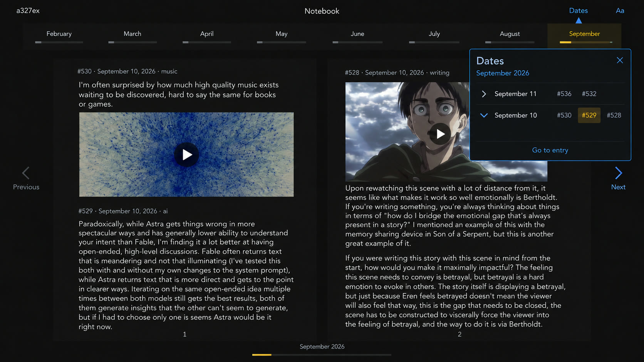Click the February month progress bar
644x362 pixels.
59,42
